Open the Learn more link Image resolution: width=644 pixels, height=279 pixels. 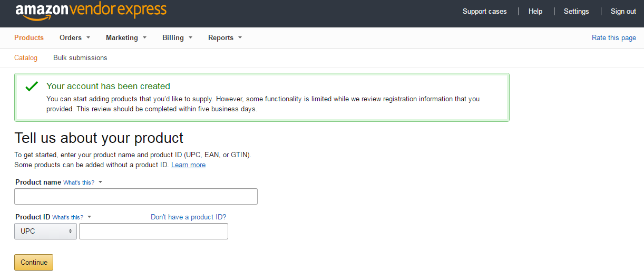[x=188, y=165]
